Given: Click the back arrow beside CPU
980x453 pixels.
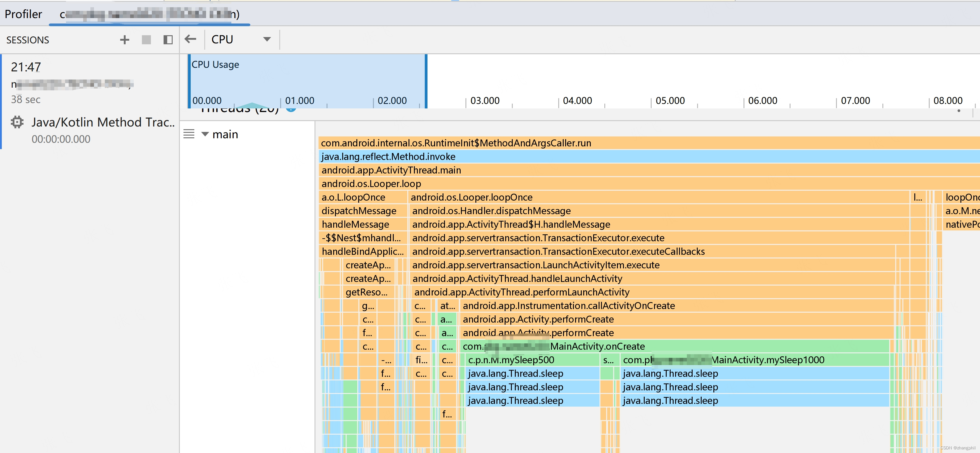Looking at the screenshot, I should [x=191, y=39].
